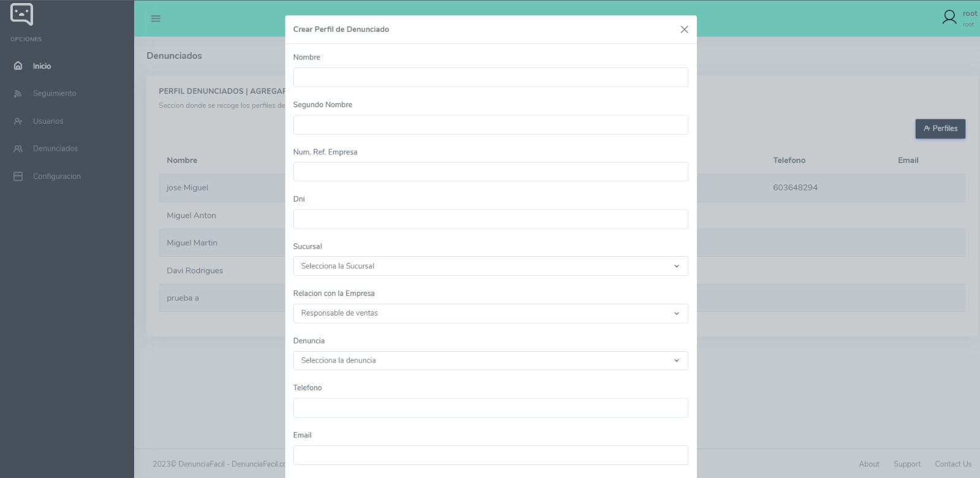Open the root user profile icon
Image resolution: width=980 pixels, height=478 pixels.
(949, 17)
